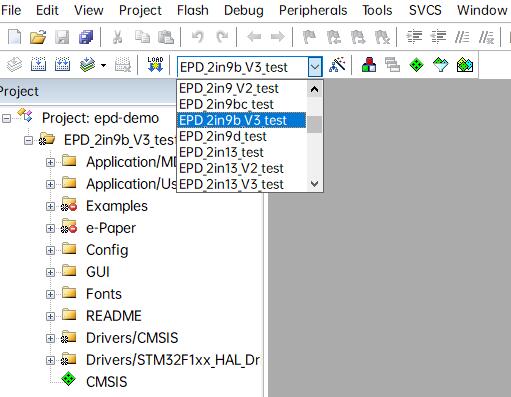Expand the Drivers/STM32F1xx_HAL_Driver folder
Image resolution: width=511 pixels, height=397 pixels.
click(50, 360)
